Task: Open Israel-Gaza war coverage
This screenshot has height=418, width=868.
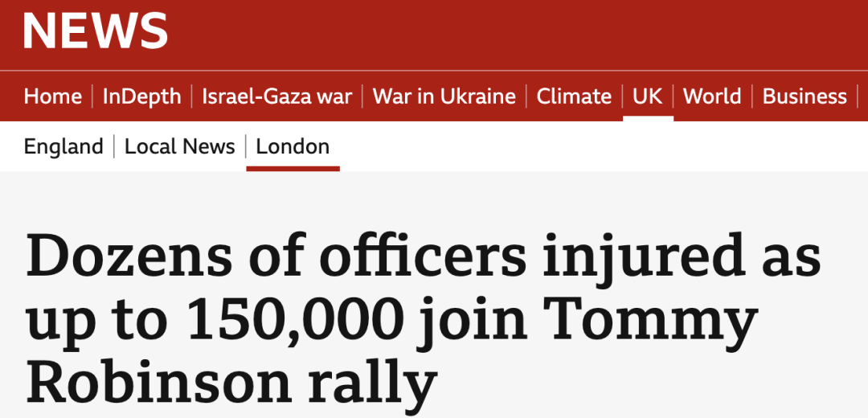Action: [276, 97]
